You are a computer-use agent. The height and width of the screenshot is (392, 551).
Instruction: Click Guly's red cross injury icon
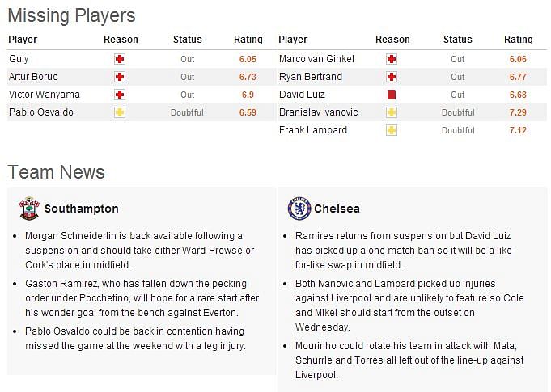(x=120, y=59)
